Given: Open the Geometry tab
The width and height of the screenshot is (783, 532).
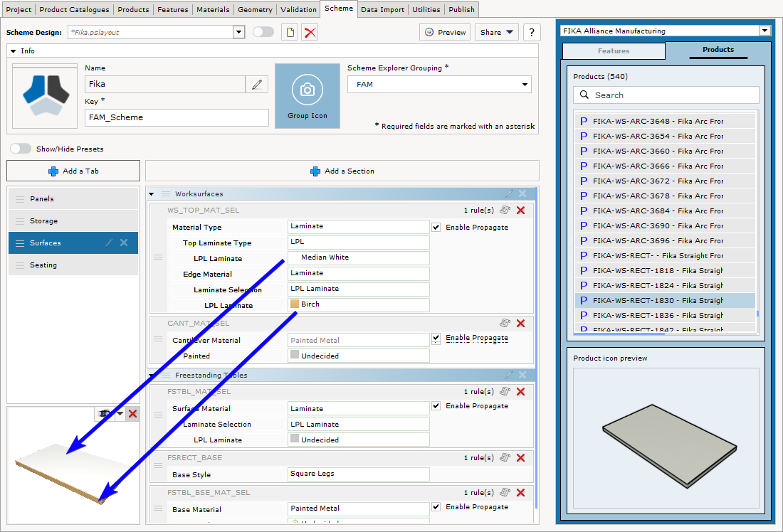Looking at the screenshot, I should click(x=255, y=9).
